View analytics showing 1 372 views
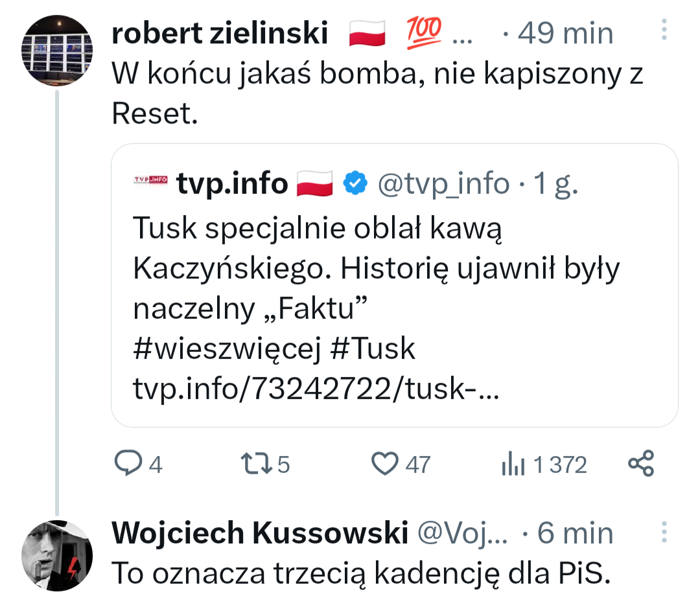The image size is (700, 603). point(512,464)
